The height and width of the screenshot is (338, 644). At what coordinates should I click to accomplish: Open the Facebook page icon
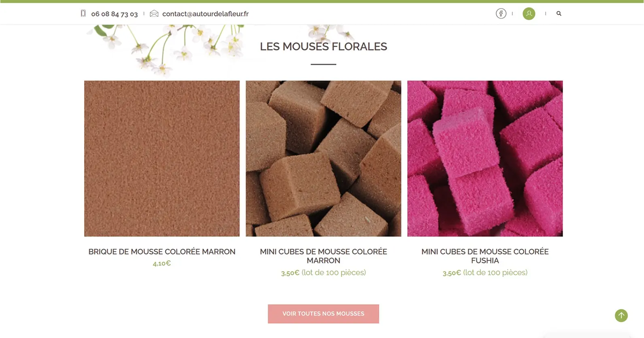coord(501,13)
